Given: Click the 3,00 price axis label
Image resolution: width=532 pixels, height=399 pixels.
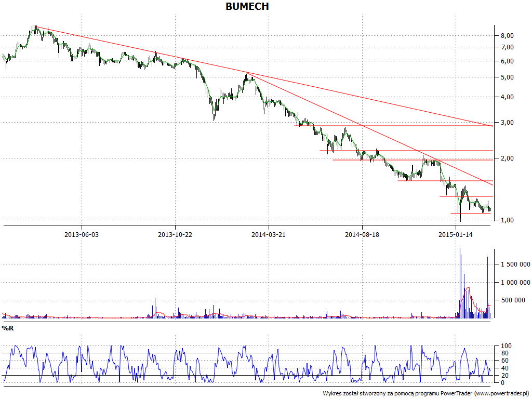Looking at the screenshot, I should pyautogui.click(x=507, y=123).
